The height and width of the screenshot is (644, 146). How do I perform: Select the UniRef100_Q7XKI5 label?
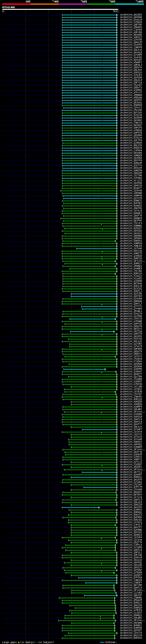click(131, 347)
